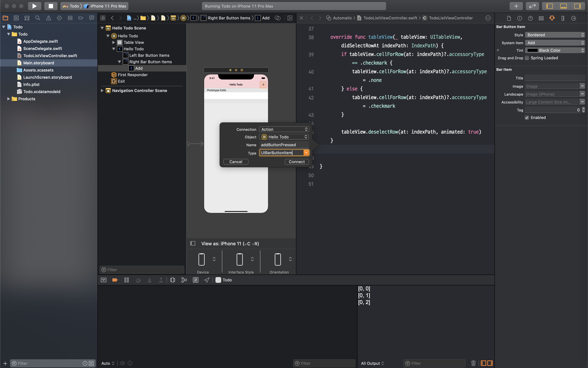Toggle the Spring Loaded checkbox
This screenshot has width=588, height=368.
coord(527,58)
